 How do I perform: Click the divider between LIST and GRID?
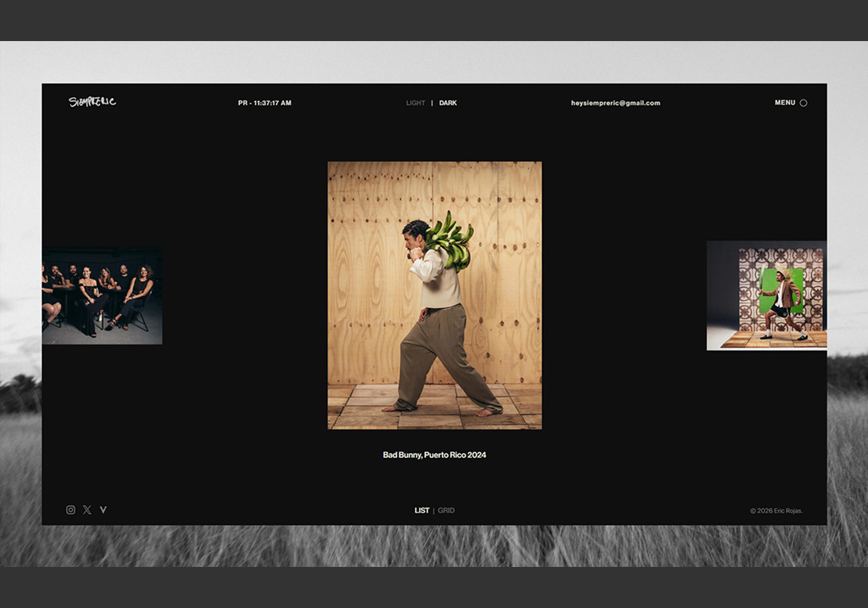(x=433, y=510)
